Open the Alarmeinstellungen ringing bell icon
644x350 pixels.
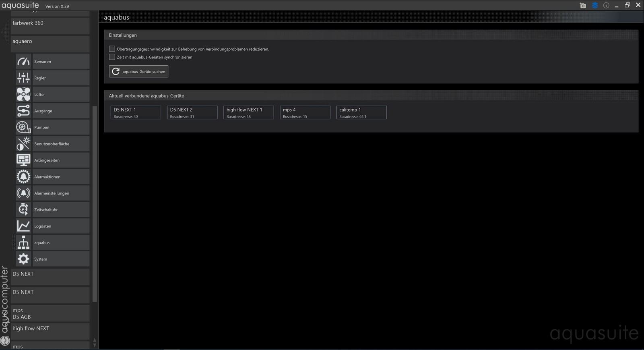(x=23, y=193)
